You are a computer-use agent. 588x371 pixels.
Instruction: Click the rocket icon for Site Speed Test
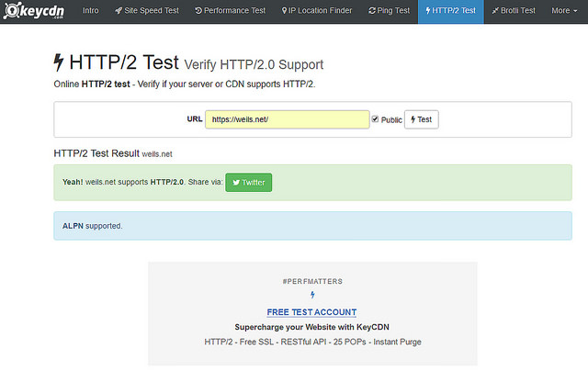click(119, 11)
